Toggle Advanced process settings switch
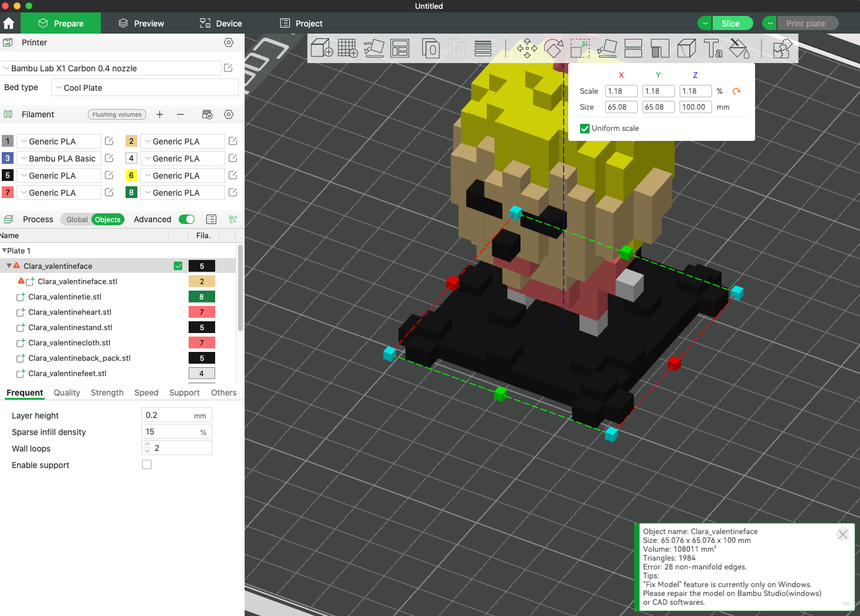The image size is (860, 616). click(186, 219)
